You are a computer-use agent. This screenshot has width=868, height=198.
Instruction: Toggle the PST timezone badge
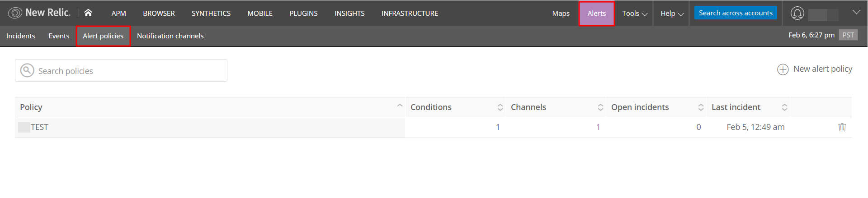(848, 35)
